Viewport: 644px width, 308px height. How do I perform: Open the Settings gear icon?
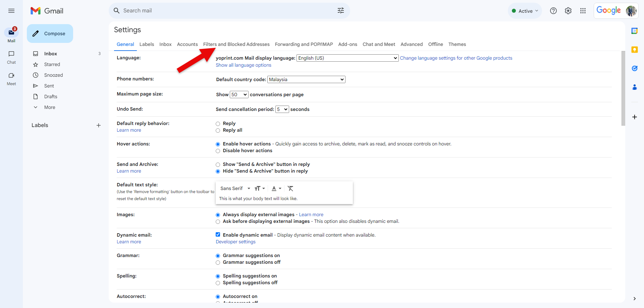point(568,11)
